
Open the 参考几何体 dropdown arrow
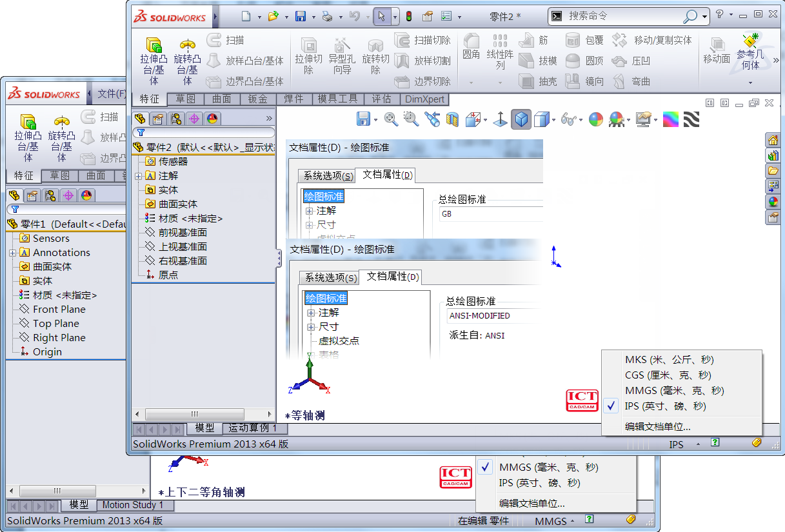pyautogui.click(x=750, y=83)
